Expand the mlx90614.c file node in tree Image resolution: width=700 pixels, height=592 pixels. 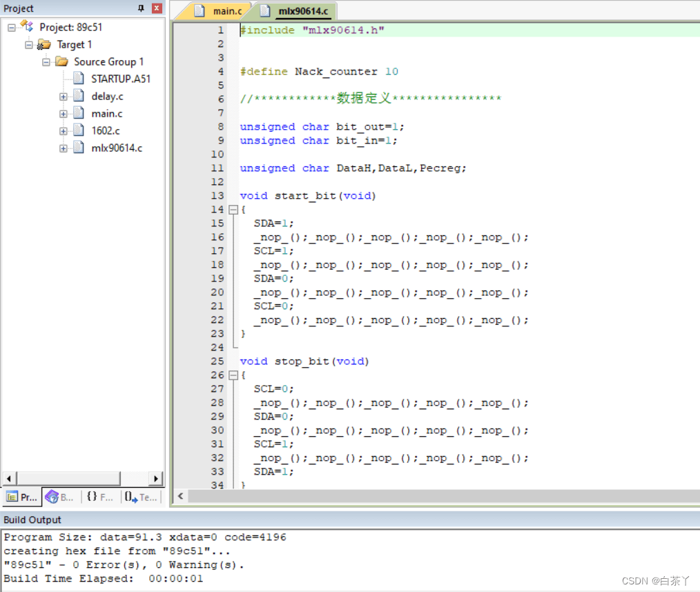tap(64, 148)
